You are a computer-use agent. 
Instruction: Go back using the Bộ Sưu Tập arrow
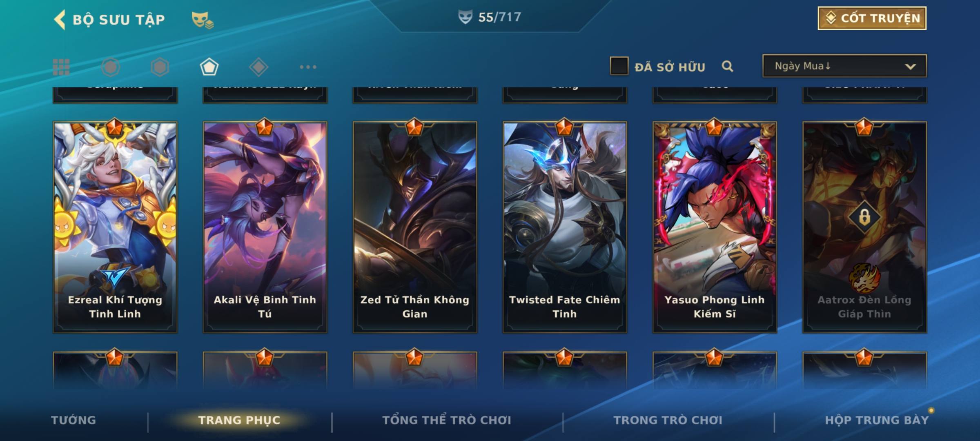click(x=60, y=20)
